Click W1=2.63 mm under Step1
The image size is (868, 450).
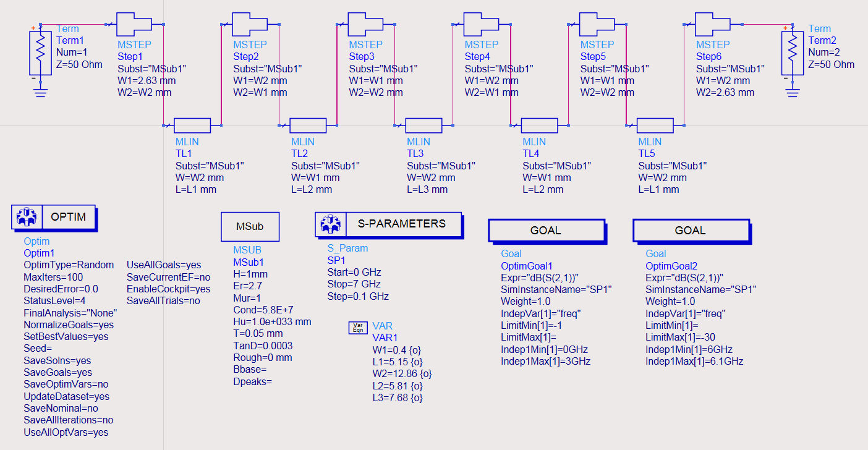click(147, 80)
